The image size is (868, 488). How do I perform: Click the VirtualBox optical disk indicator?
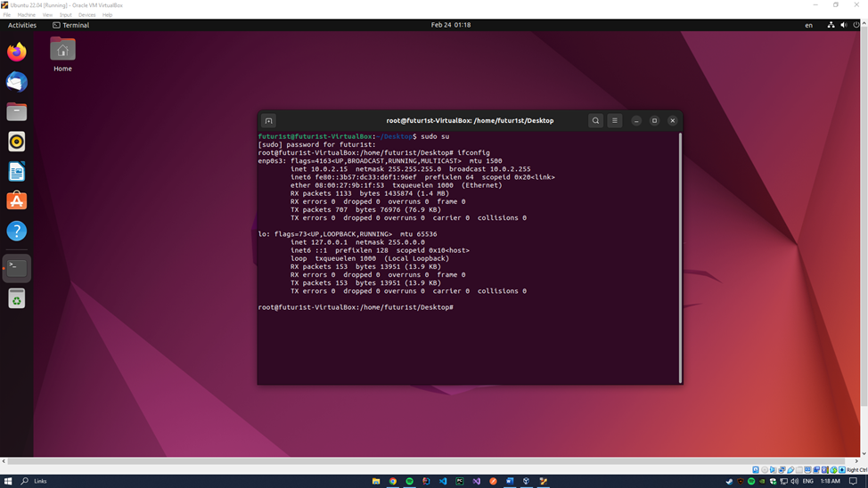point(765,469)
